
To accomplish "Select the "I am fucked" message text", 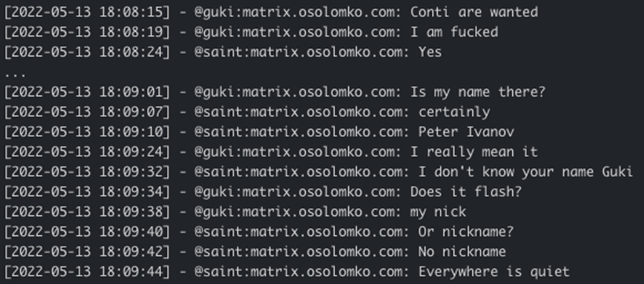I will click(454, 32).
